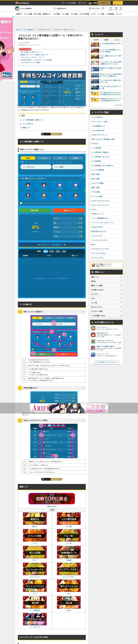Click the 選択をリセット button
Image resolution: width=138 pixels, height=644 pixels.
(69, 210)
